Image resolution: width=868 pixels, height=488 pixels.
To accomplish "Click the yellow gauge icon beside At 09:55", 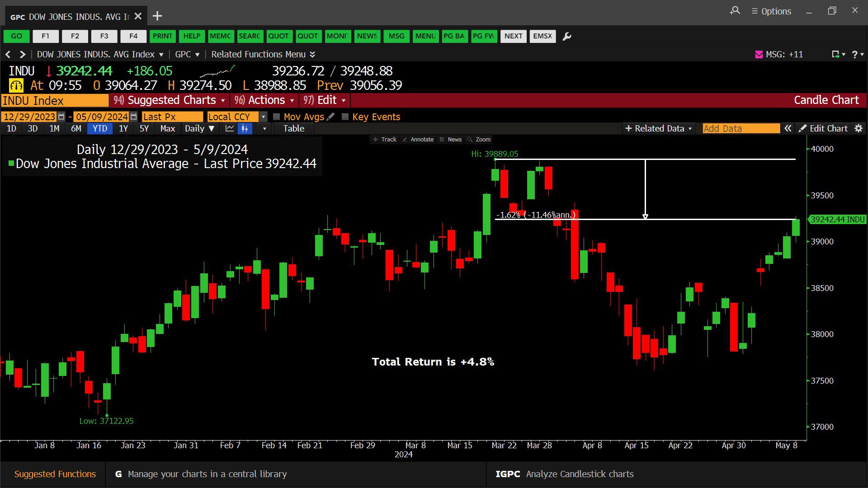I will (x=16, y=85).
